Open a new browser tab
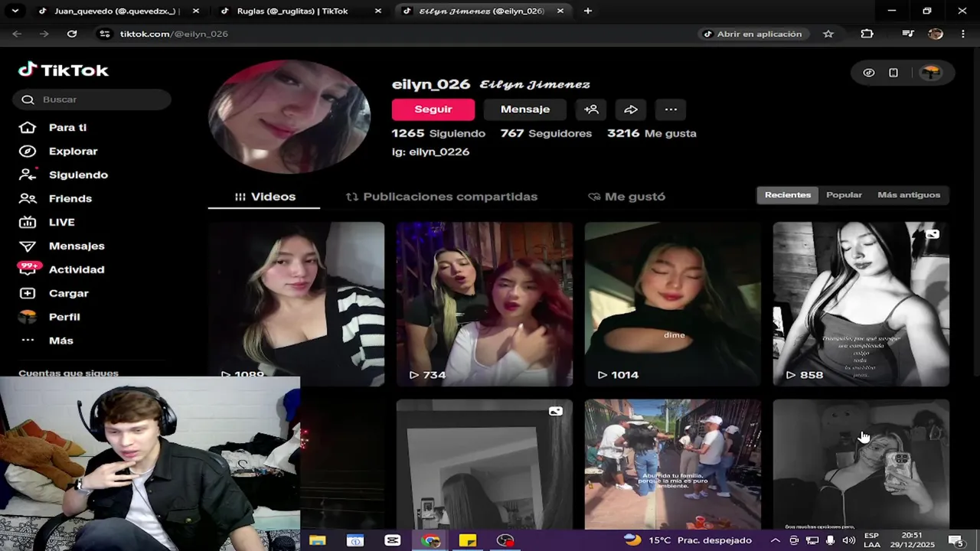The width and height of the screenshot is (980, 551). (x=587, y=11)
